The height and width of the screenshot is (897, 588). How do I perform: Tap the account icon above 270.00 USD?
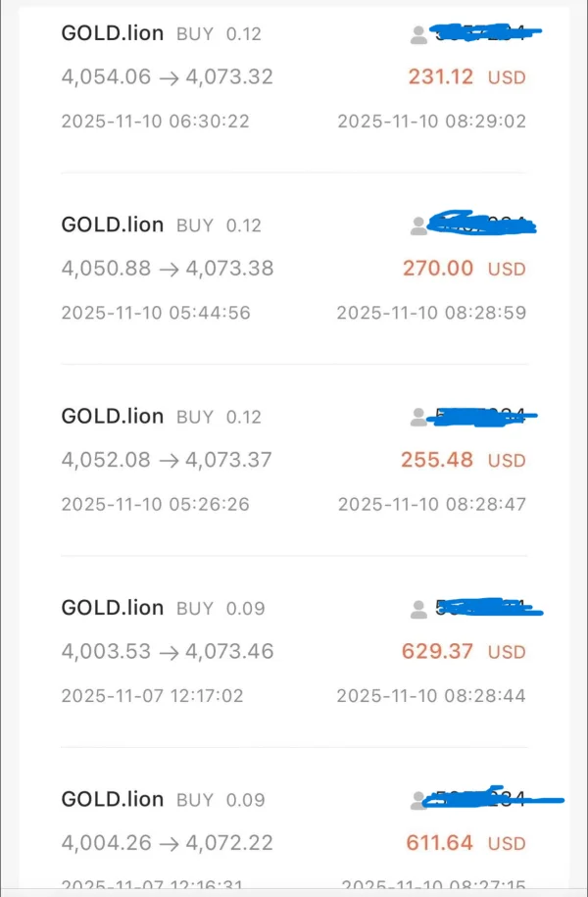point(419,226)
